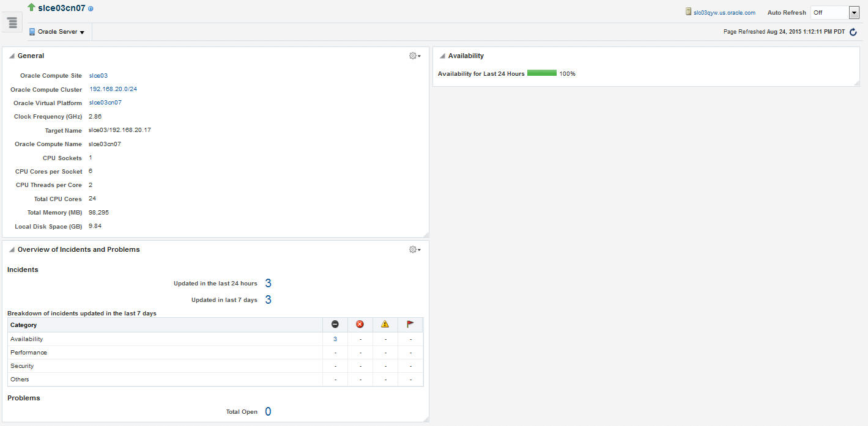Click the CPU Cores per Socket label

[48, 172]
